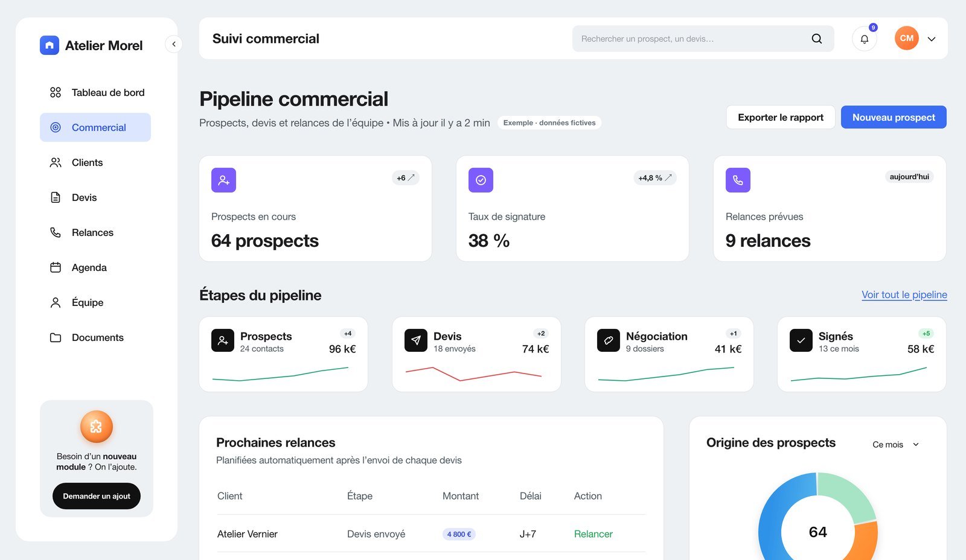This screenshot has height=560, width=966.
Task: Open the Agenda sidebar item
Action: point(95,267)
